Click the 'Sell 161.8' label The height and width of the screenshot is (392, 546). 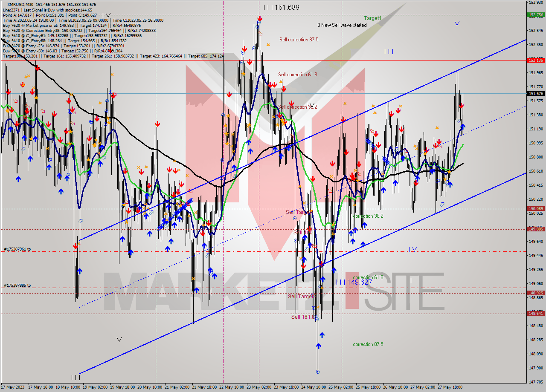click(x=303, y=317)
